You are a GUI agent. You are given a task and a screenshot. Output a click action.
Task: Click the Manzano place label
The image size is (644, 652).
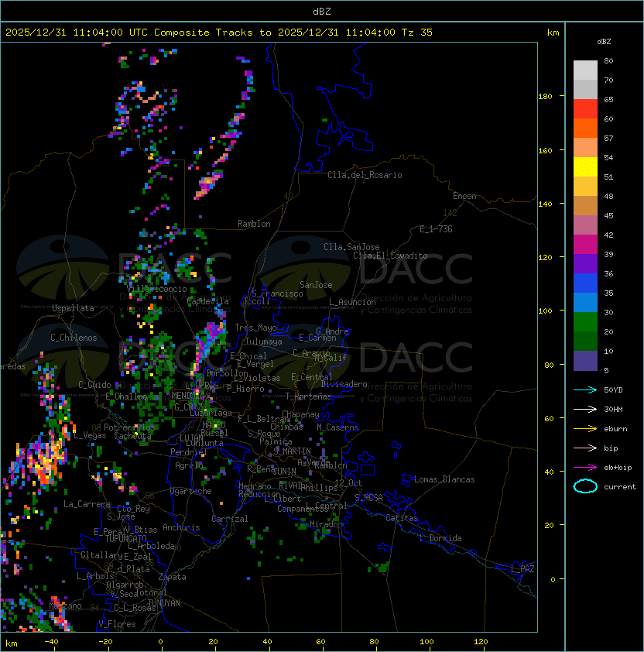pos(65,606)
